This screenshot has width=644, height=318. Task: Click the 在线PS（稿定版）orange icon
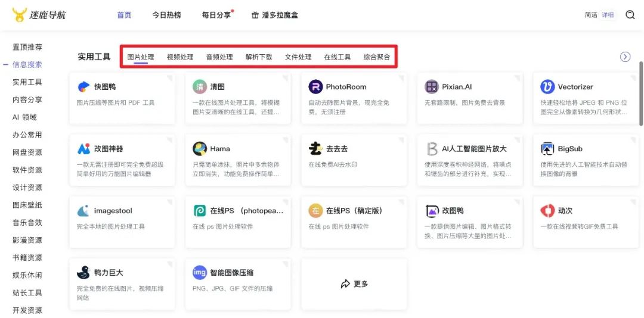tap(315, 211)
